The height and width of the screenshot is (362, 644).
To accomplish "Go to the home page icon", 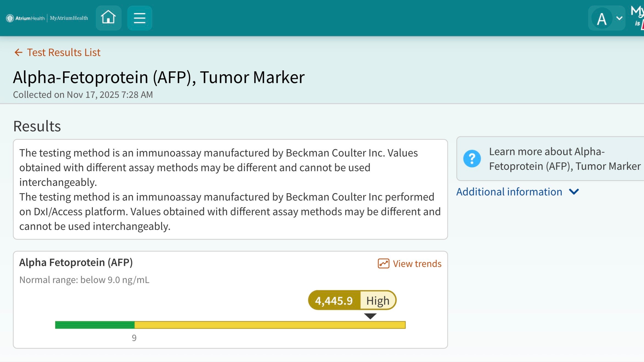I will pos(108,18).
